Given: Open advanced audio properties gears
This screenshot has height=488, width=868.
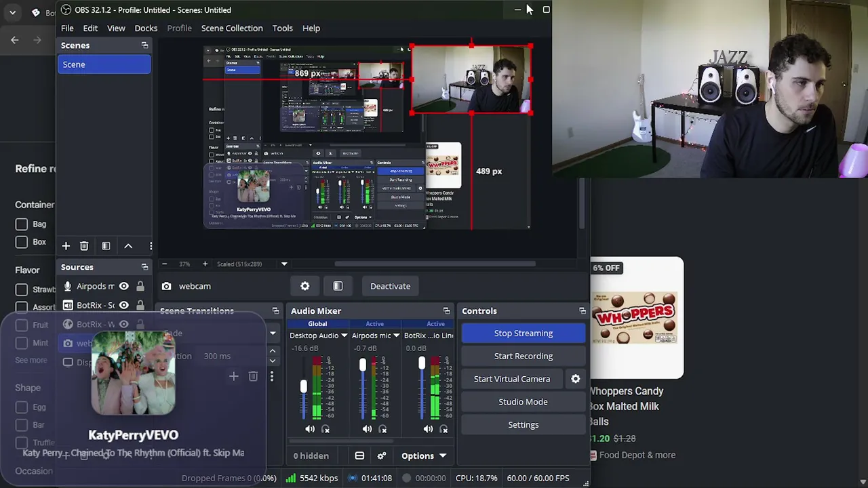Looking at the screenshot, I should point(382,455).
